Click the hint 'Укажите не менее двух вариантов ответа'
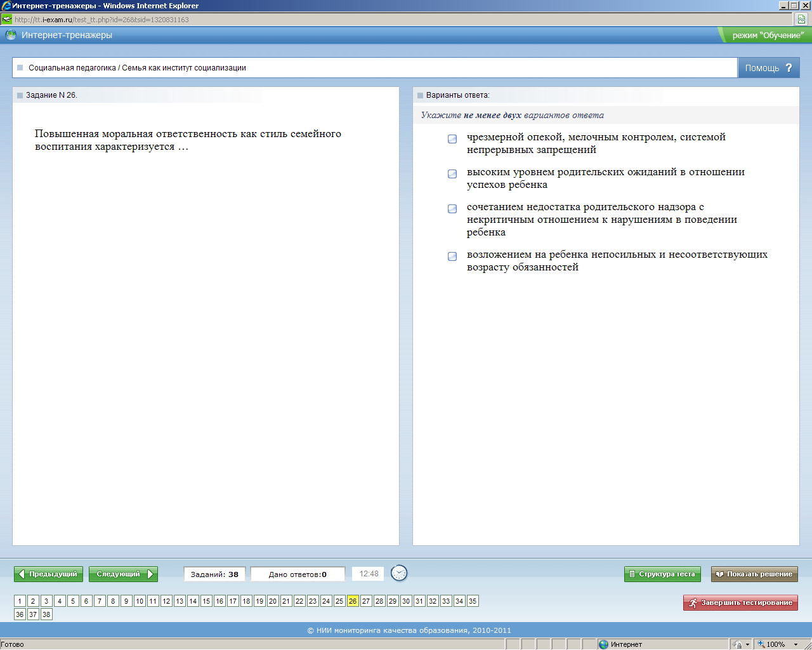This screenshot has height=650, width=812. 513,115
